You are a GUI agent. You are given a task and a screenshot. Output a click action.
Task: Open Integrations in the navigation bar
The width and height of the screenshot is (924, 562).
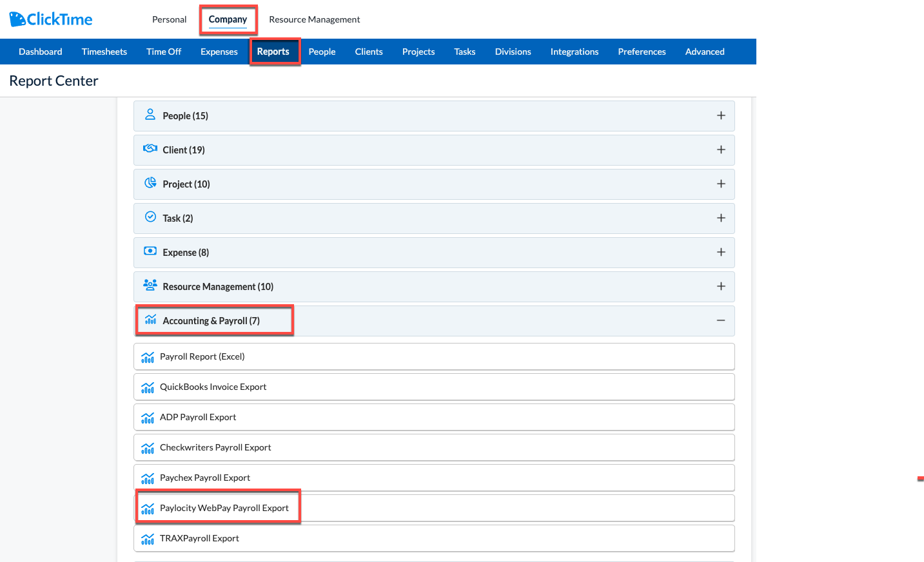(575, 52)
